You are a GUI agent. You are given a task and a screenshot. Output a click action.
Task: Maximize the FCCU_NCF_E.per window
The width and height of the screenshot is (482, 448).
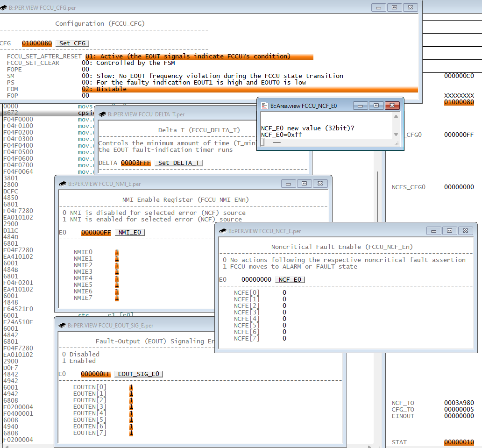click(x=449, y=231)
